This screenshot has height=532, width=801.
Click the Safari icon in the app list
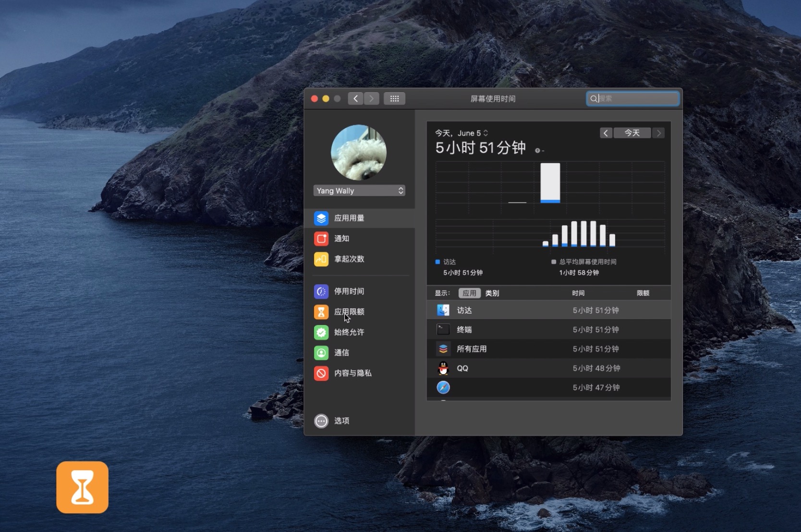(443, 387)
